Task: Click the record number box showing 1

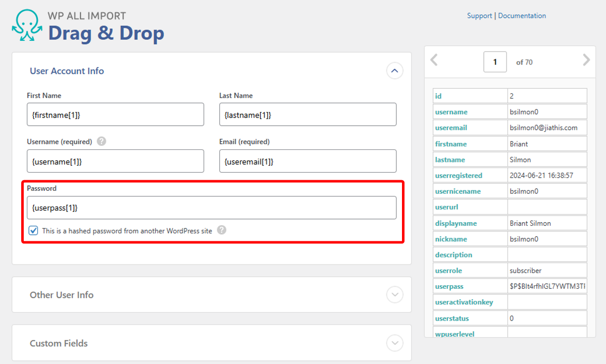Action: point(495,62)
